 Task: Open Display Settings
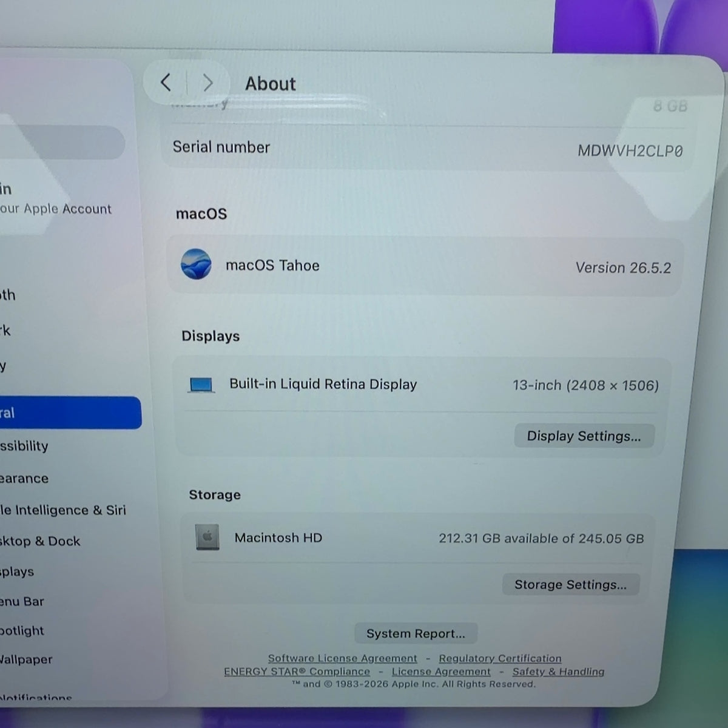[x=584, y=436]
